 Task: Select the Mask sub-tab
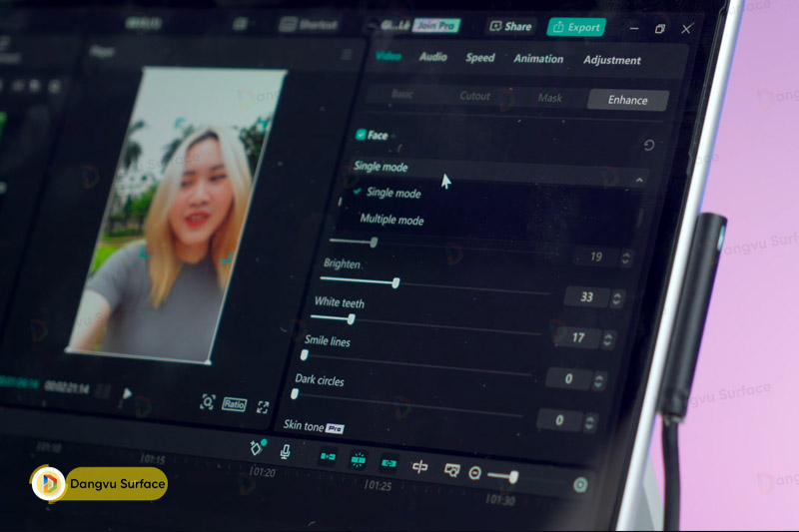[550, 98]
